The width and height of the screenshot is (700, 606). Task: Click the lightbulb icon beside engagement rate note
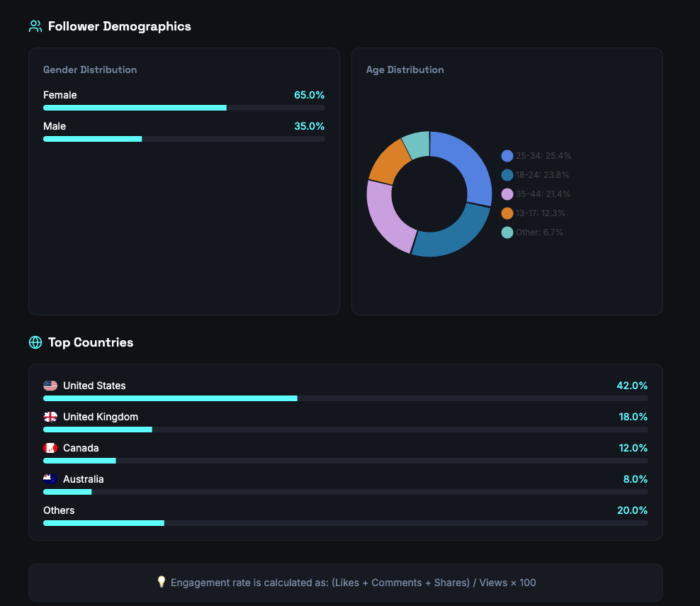162,582
